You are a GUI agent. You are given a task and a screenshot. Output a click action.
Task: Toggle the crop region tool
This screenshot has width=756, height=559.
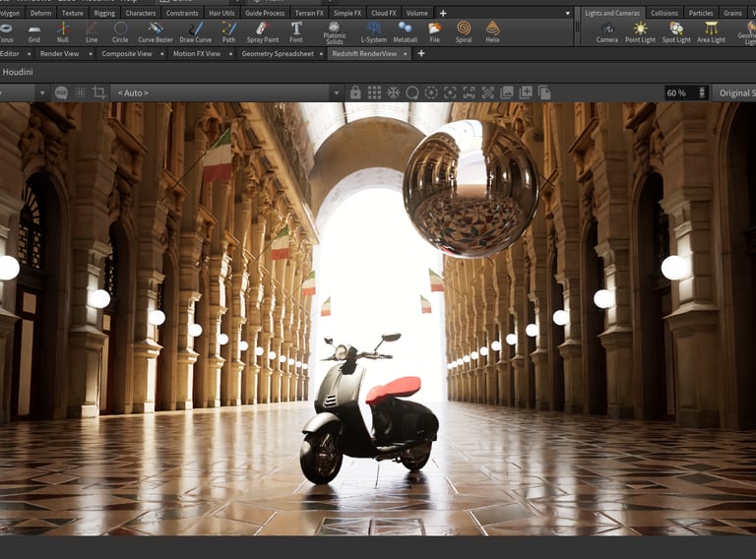tap(99, 93)
